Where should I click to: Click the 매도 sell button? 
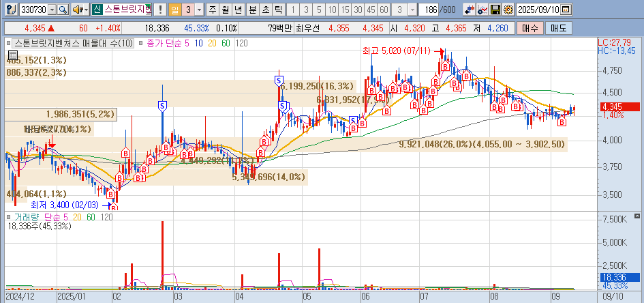(559, 29)
